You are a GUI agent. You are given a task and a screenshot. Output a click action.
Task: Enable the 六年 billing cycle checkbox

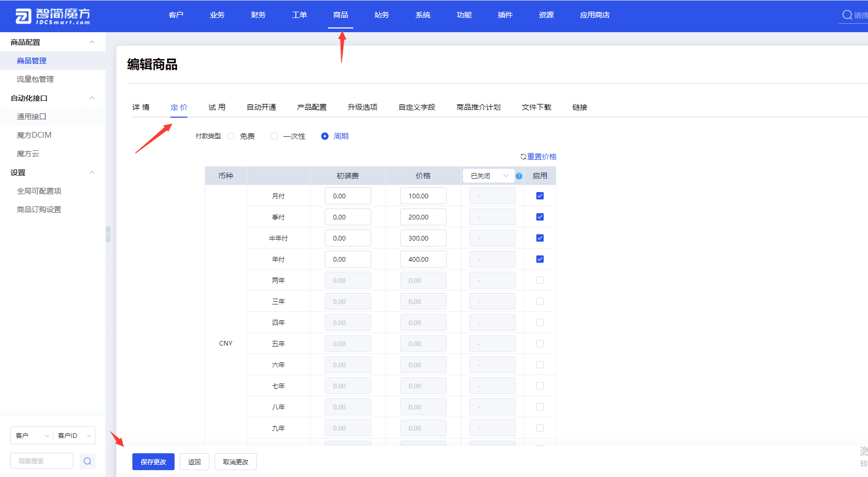pos(540,365)
